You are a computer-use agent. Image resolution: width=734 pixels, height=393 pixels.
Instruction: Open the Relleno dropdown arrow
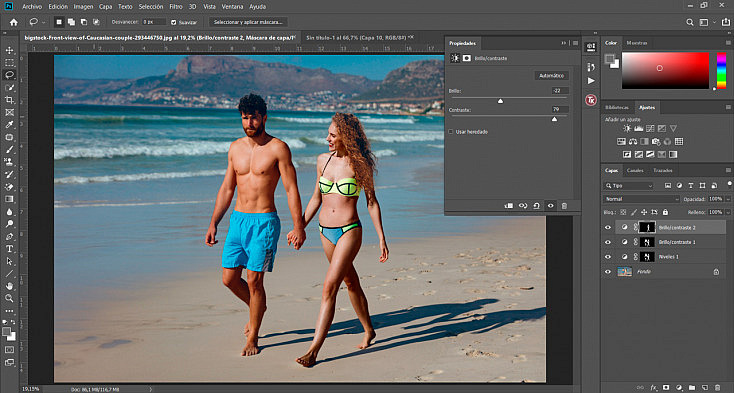[x=728, y=212]
